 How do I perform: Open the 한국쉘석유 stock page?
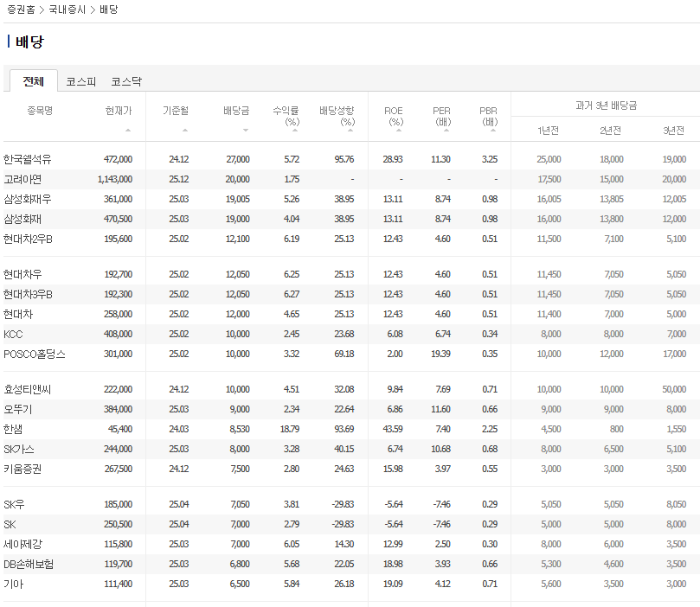click(x=28, y=159)
